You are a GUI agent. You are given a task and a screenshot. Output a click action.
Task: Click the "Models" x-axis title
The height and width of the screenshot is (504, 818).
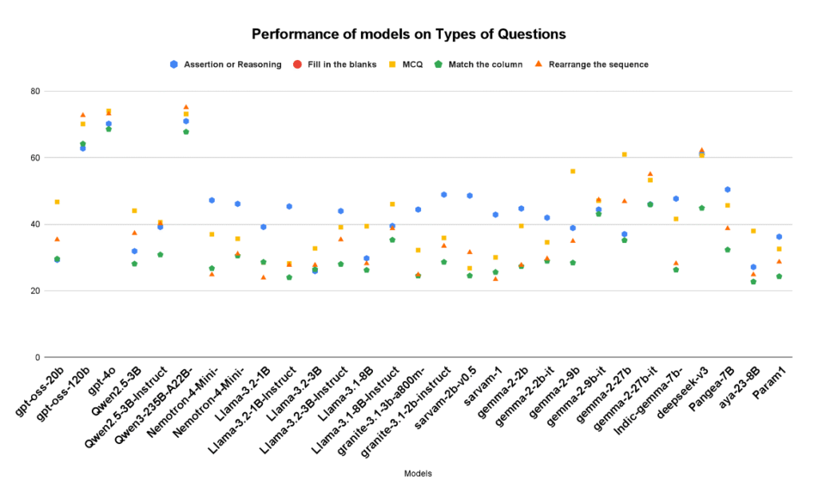tap(418, 474)
